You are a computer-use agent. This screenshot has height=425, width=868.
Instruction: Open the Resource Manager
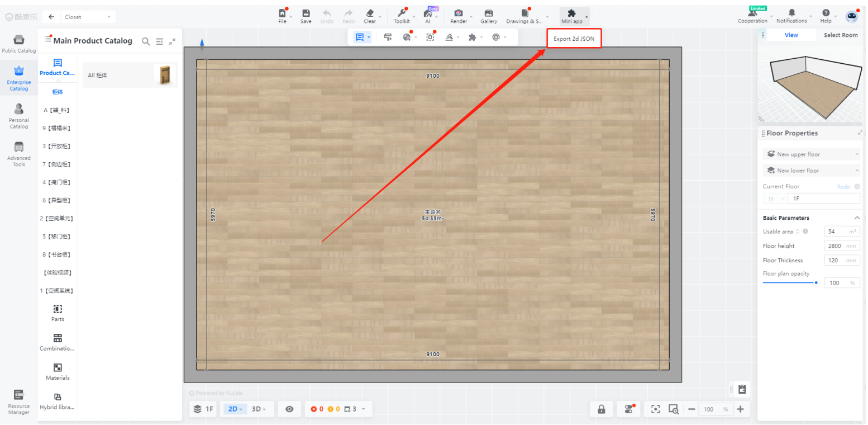coord(19,400)
